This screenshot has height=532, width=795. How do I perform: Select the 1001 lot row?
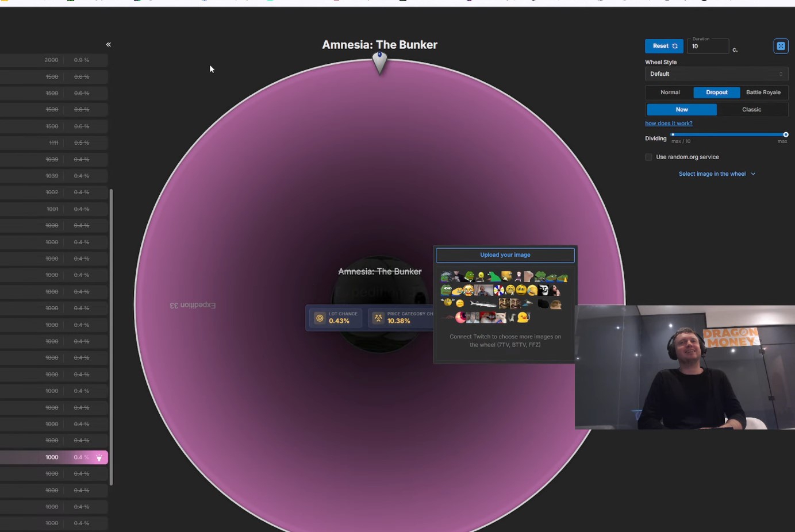click(x=54, y=209)
